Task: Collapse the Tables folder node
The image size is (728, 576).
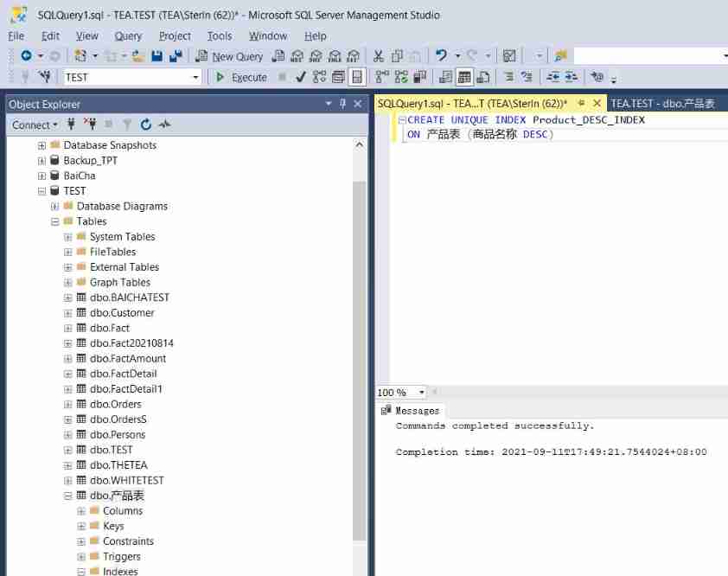Action: (54, 221)
